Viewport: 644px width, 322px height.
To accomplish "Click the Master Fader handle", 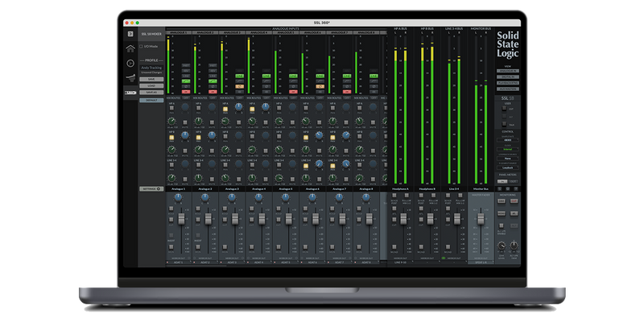I will coord(481,219).
